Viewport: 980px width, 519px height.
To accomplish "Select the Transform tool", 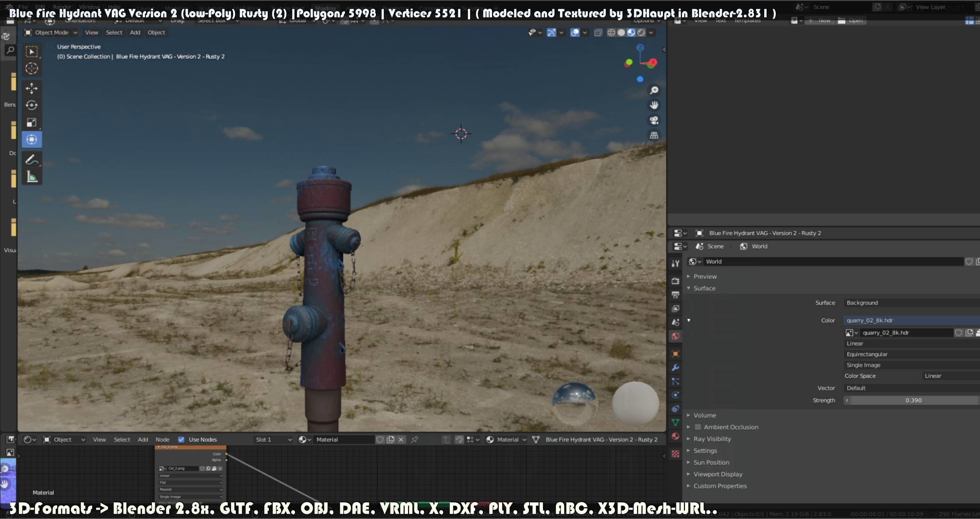I will click(32, 140).
